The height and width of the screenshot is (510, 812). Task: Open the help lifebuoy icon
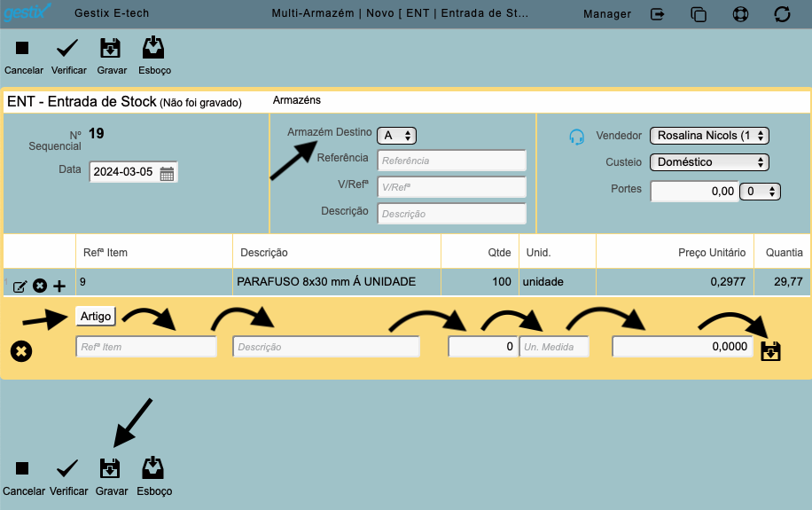740,14
